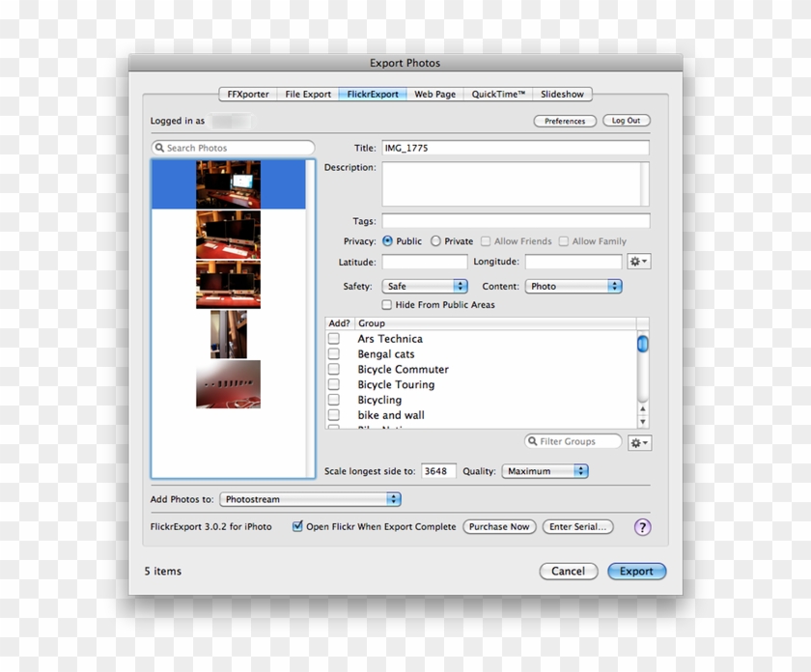Uncheck Open Flickr When Export Complete

click(297, 526)
